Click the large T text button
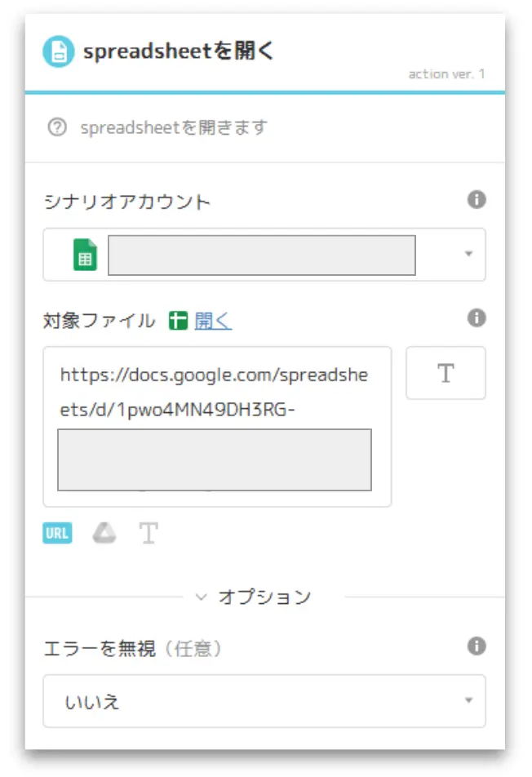Image resolution: width=532 pixels, height=777 pixels. click(x=446, y=373)
